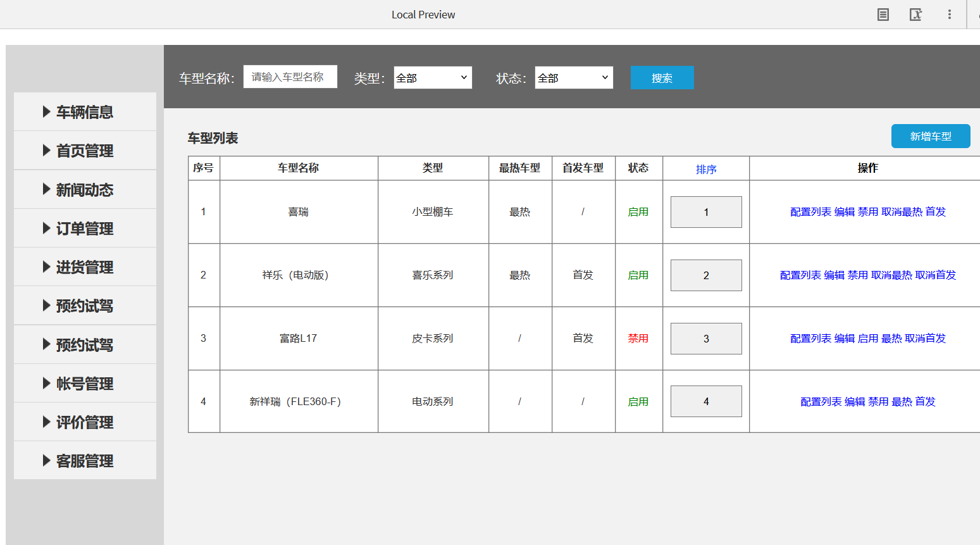Click 取消最热 in the 祥乐（电动版）row
This screenshot has height=545, width=980.
[891, 275]
